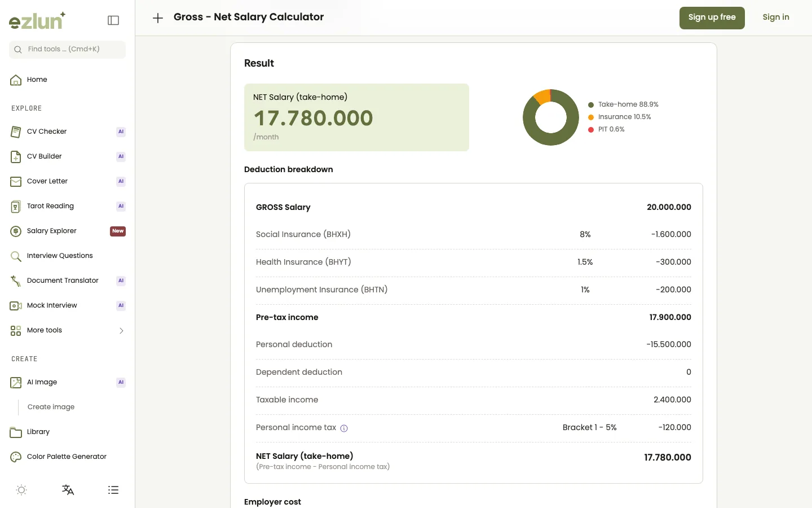Viewport: 812px width, 508px height.
Task: Click the Take-home legend green dot
Action: click(591, 105)
